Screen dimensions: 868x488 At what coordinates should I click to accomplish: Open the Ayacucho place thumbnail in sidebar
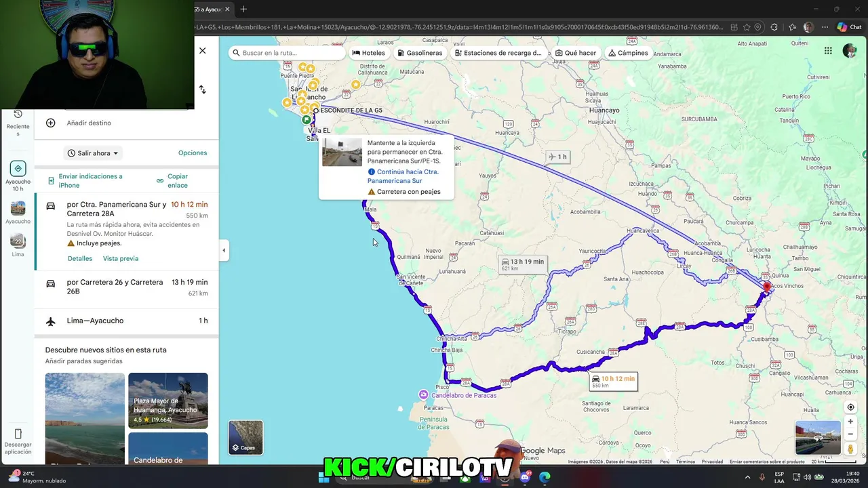pyautogui.click(x=18, y=208)
